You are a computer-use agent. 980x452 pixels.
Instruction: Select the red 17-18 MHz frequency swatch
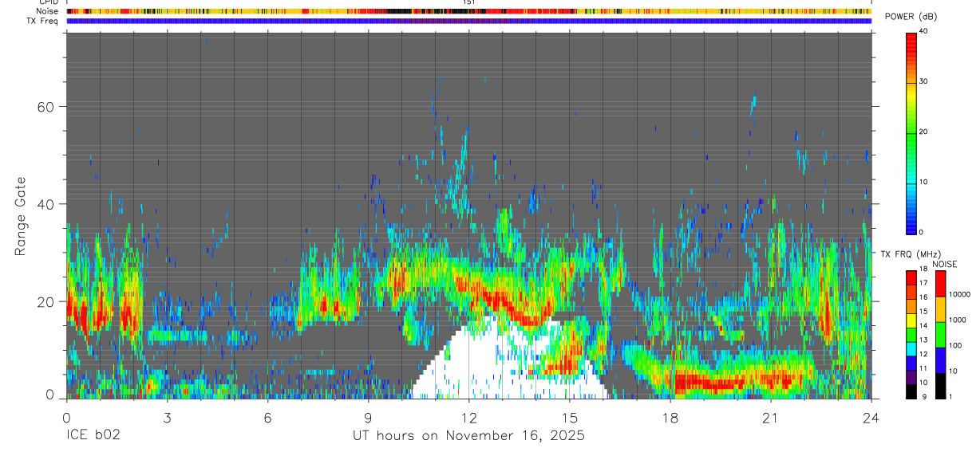911,277
